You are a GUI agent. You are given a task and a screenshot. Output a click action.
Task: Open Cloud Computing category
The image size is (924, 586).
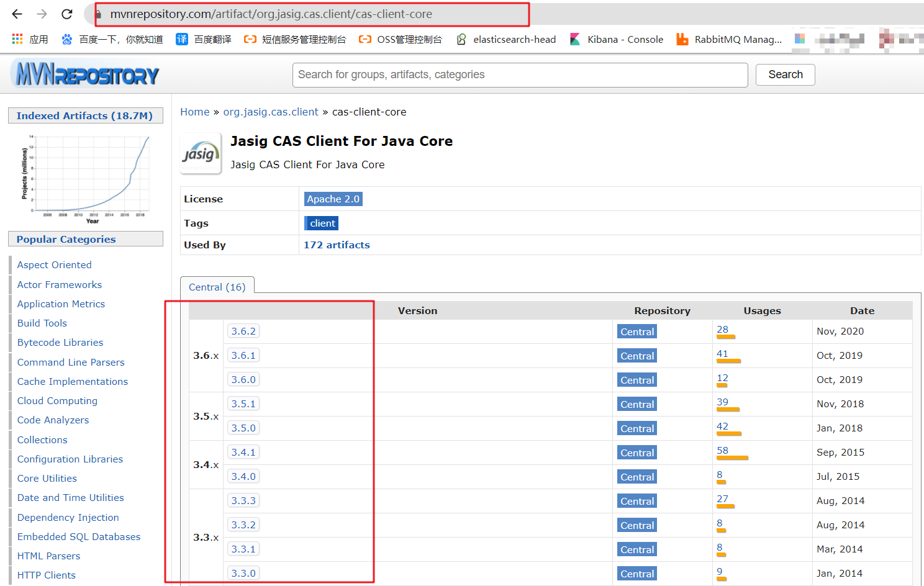58,400
